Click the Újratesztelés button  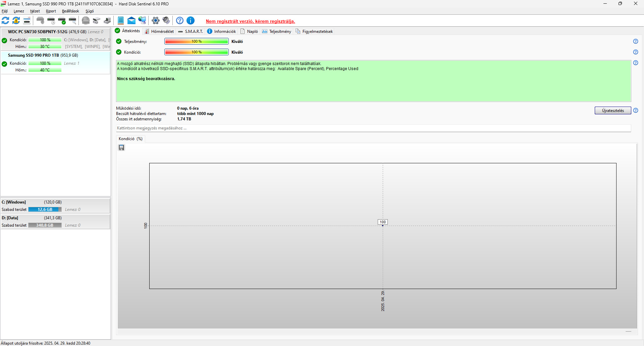613,111
